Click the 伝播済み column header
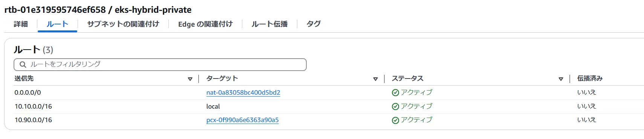644x139 pixels. 590,79
